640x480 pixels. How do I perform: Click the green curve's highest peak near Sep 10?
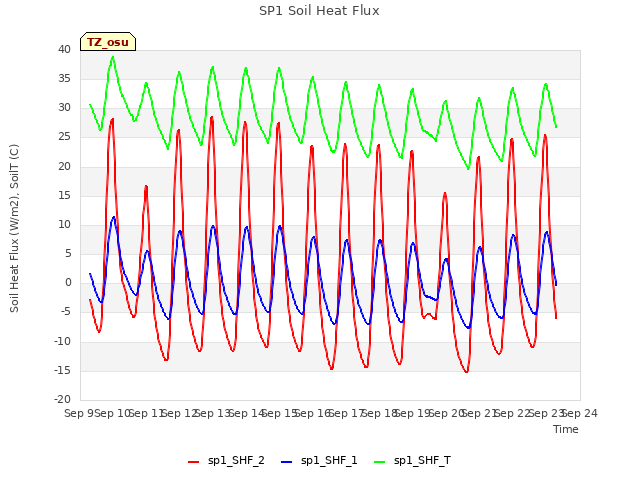[113, 57]
